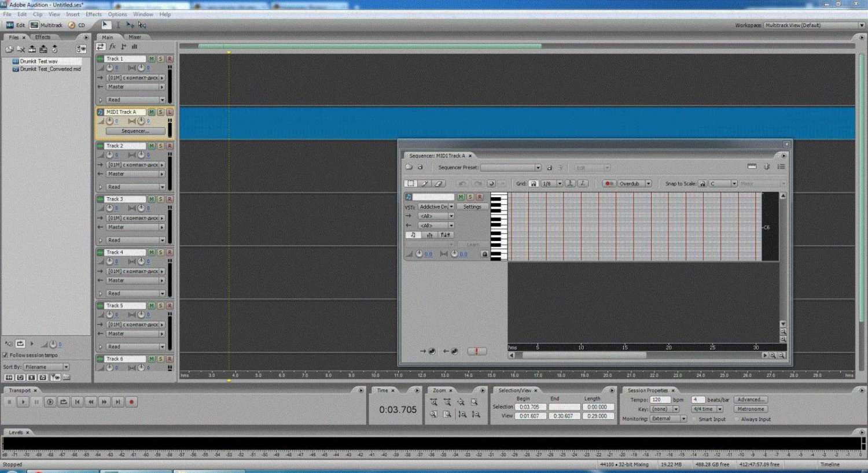Click the save sequencer preset icon
This screenshot has height=473, width=868.
[x=549, y=168]
